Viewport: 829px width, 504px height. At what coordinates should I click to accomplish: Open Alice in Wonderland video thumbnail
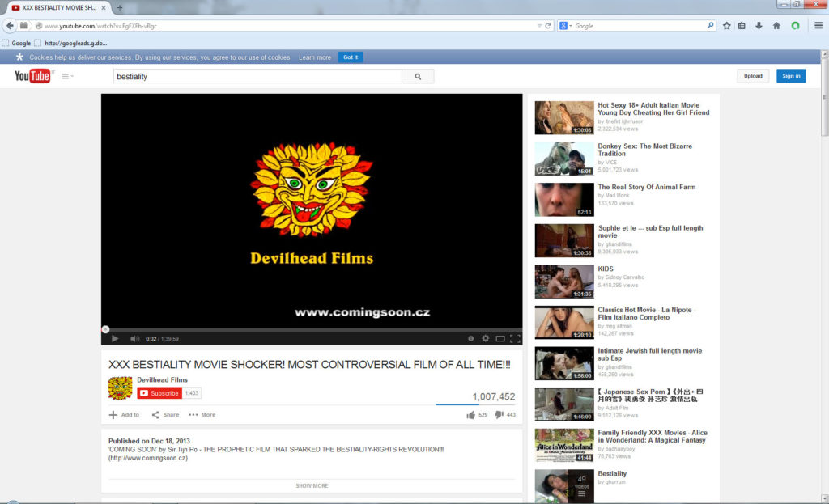(564, 446)
